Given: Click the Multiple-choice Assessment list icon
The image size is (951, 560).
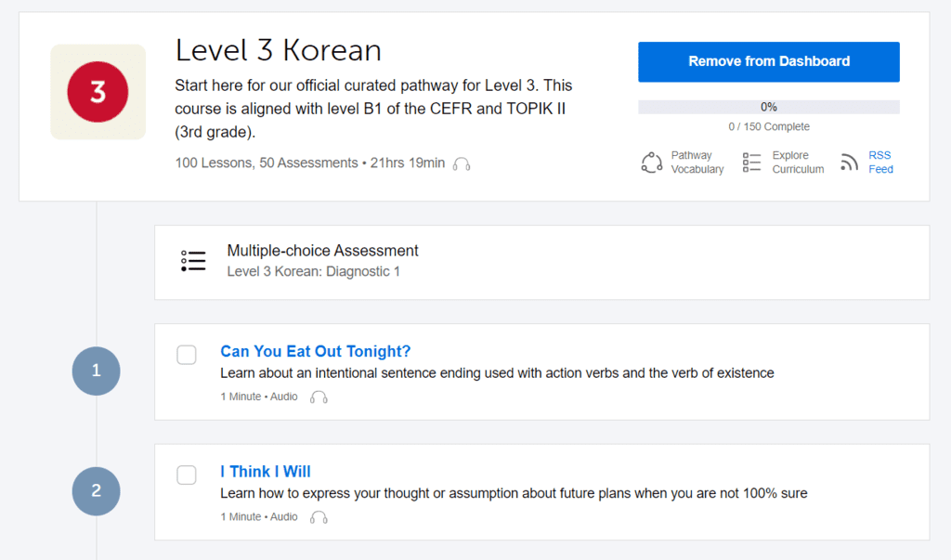Looking at the screenshot, I should (192, 261).
